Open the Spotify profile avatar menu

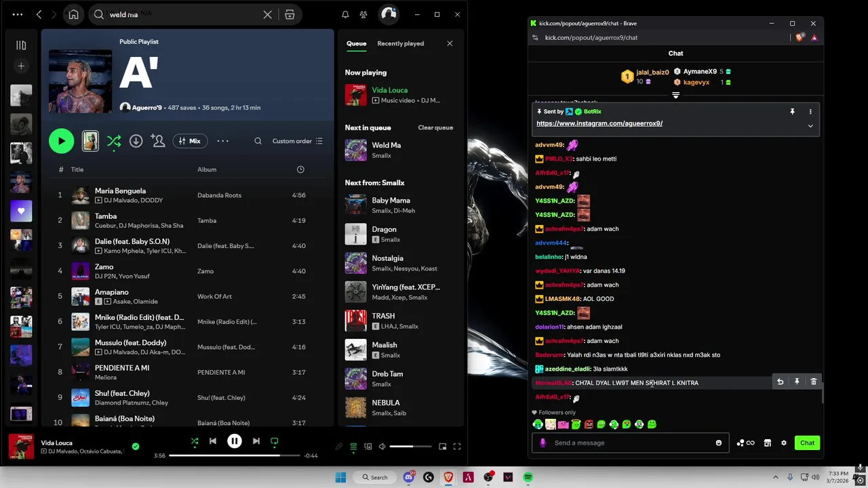click(x=389, y=14)
